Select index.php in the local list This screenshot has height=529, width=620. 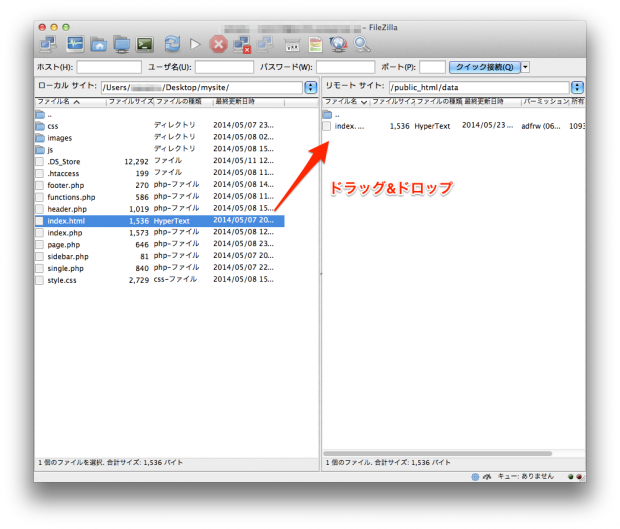point(160,233)
